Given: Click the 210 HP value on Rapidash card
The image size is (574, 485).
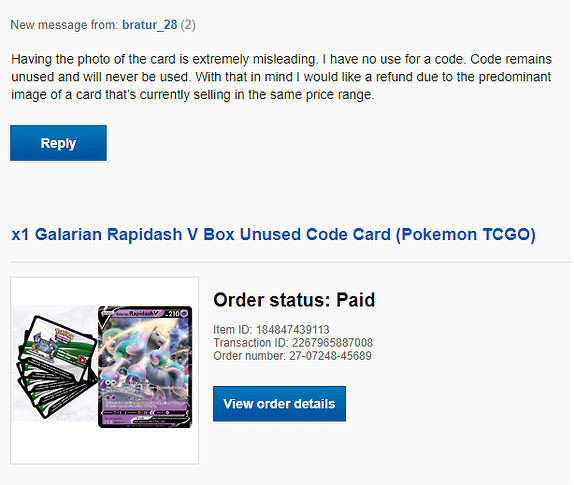Looking at the screenshot, I should [x=174, y=314].
